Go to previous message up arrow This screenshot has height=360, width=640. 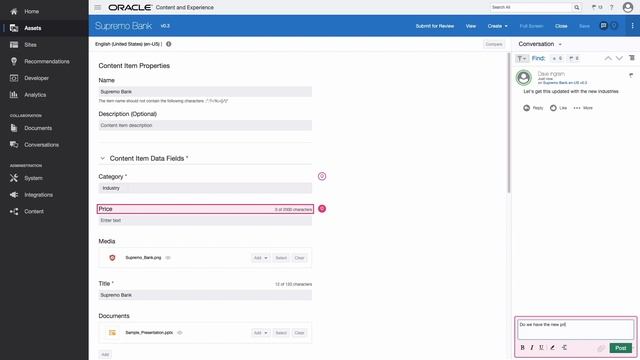tap(608, 58)
